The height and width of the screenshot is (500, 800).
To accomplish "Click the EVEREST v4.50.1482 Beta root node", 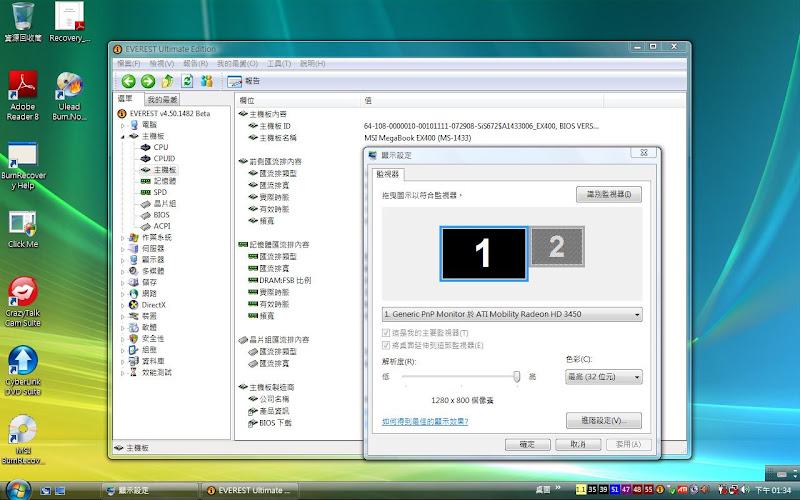I will click(163, 113).
